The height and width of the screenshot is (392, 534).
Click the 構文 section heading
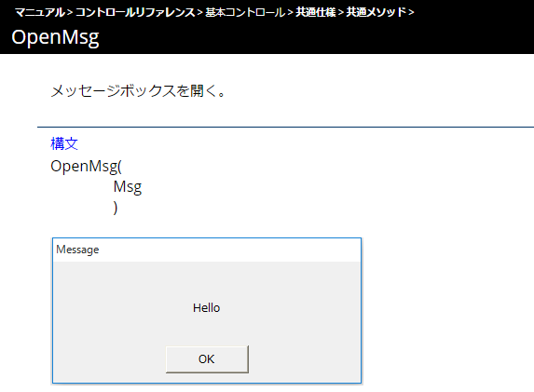(64, 143)
